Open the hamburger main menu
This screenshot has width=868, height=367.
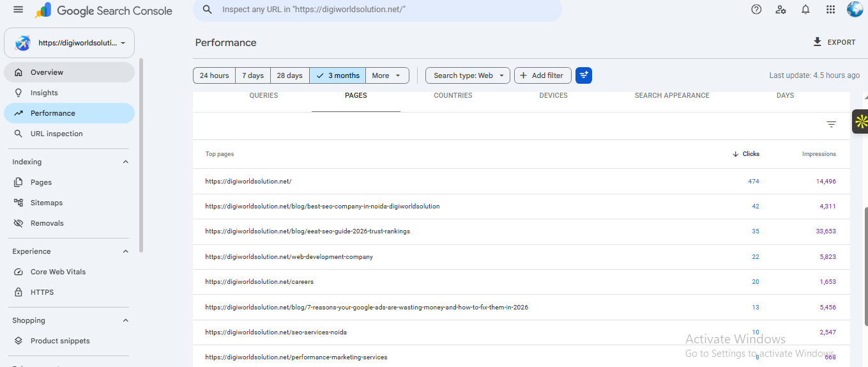point(18,10)
